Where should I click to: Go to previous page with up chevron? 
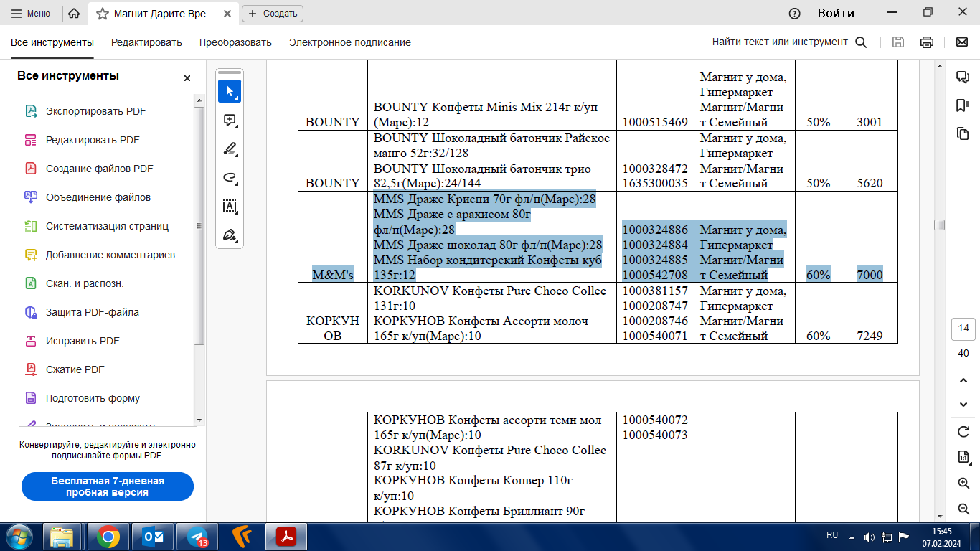pos(963,380)
